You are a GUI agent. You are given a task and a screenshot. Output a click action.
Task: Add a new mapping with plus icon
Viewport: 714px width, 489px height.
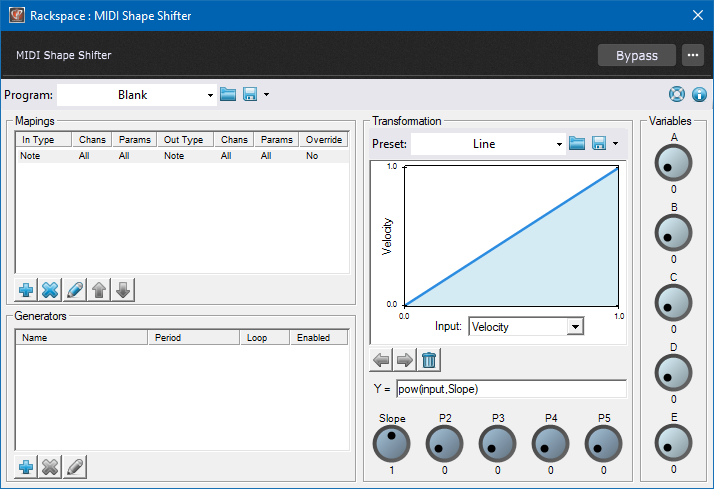[x=26, y=290]
